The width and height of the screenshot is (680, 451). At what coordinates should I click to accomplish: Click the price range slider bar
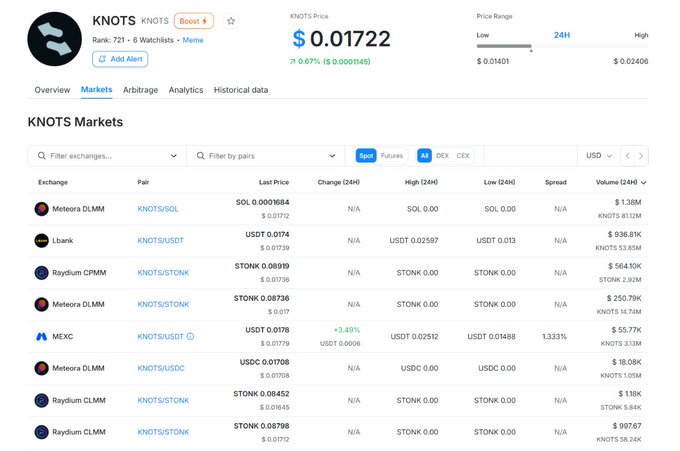pos(562,46)
